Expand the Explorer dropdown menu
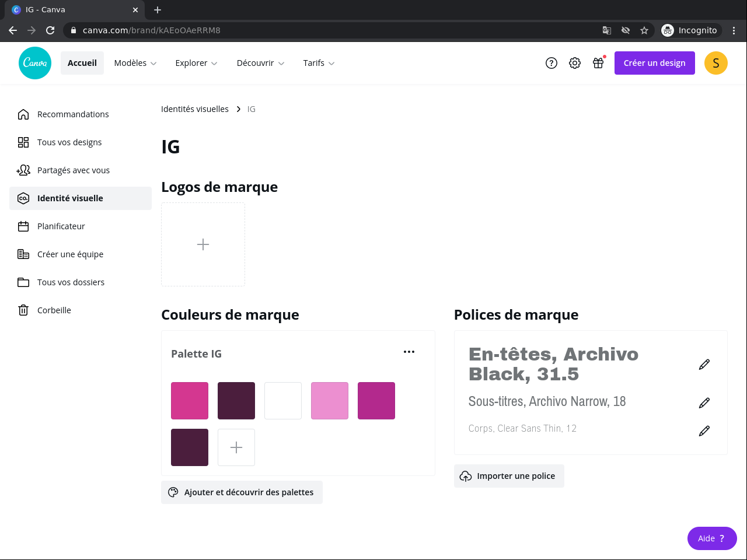747x560 pixels. 196,63
